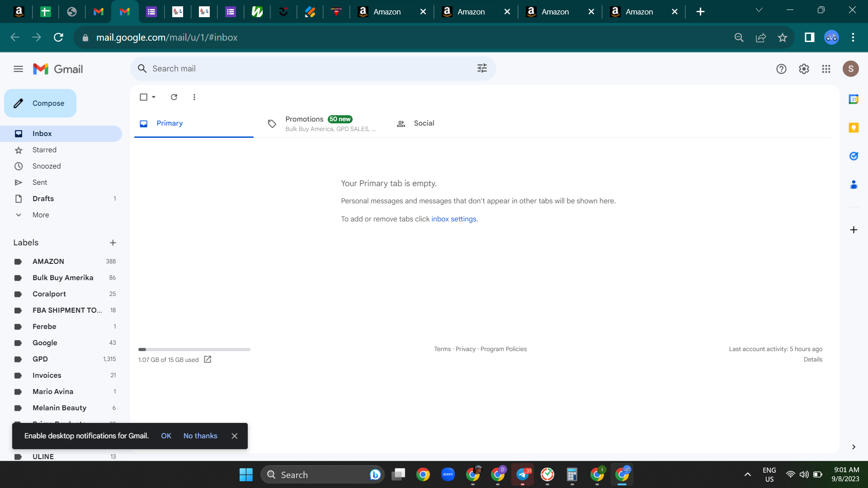Open the Privacy link
Screen dimensions: 868x488
click(465, 349)
